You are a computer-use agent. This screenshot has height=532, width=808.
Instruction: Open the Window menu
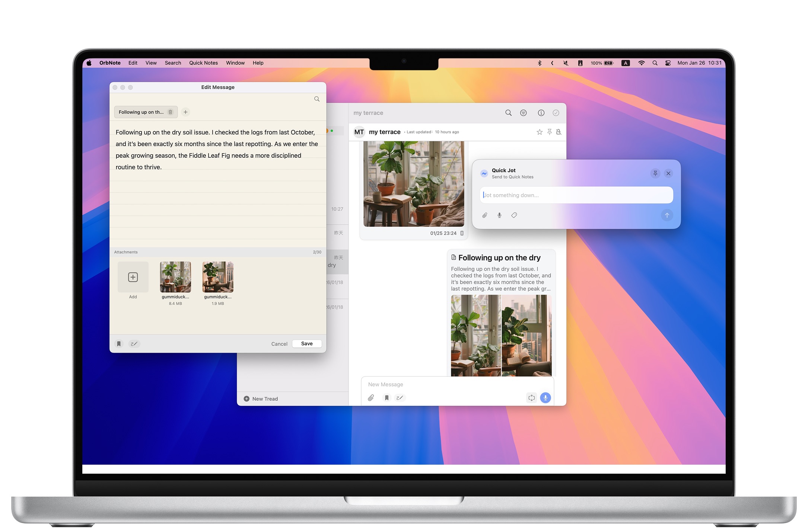(235, 63)
